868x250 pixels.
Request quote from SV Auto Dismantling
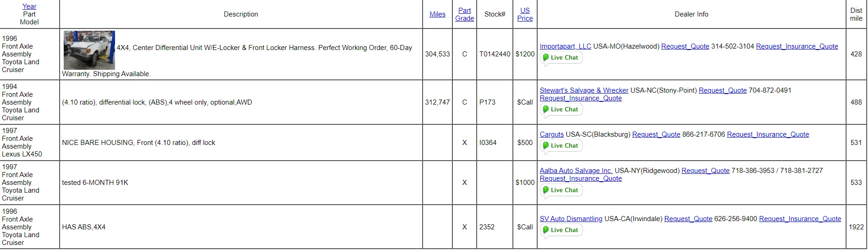(688, 219)
